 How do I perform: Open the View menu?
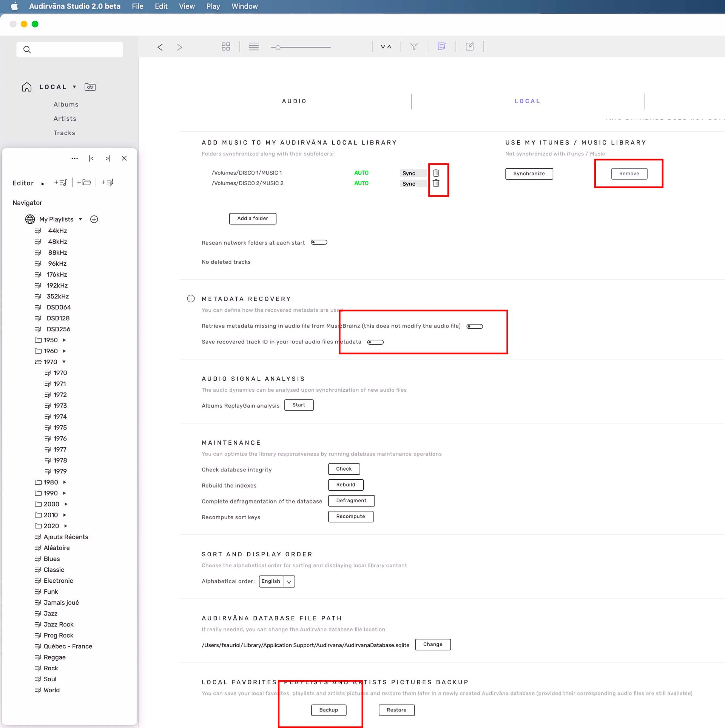pyautogui.click(x=187, y=6)
